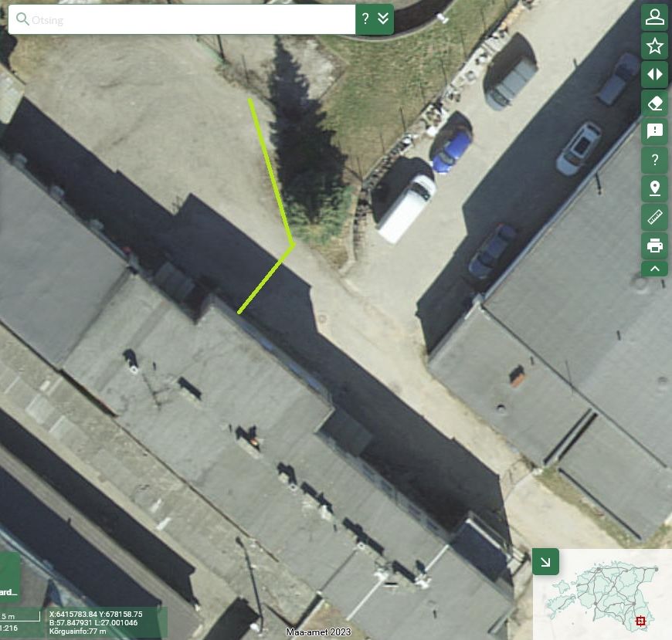
Task: Collapse the right toolbar with up chevron
Action: point(654,269)
